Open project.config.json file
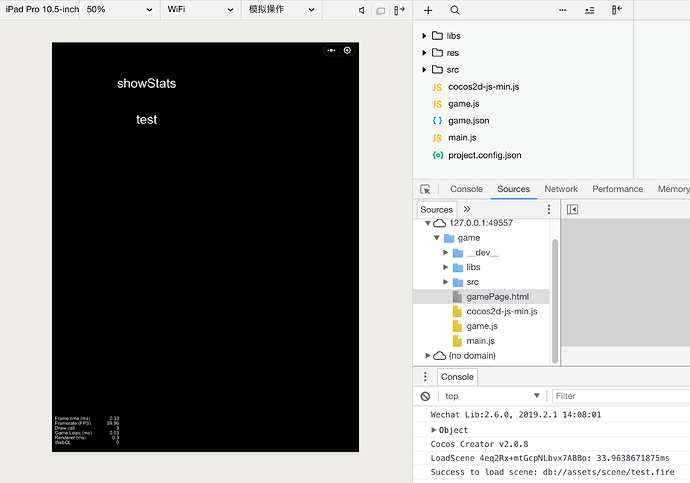Screen dimensions: 690x483 [484, 155]
